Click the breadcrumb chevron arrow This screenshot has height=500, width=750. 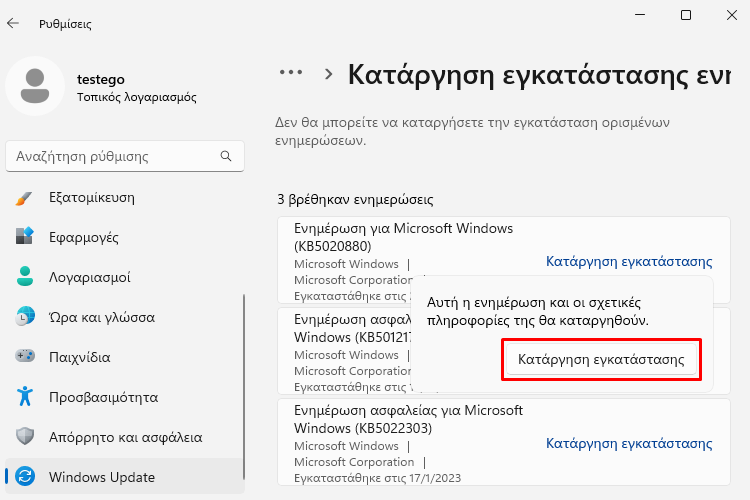(328, 74)
